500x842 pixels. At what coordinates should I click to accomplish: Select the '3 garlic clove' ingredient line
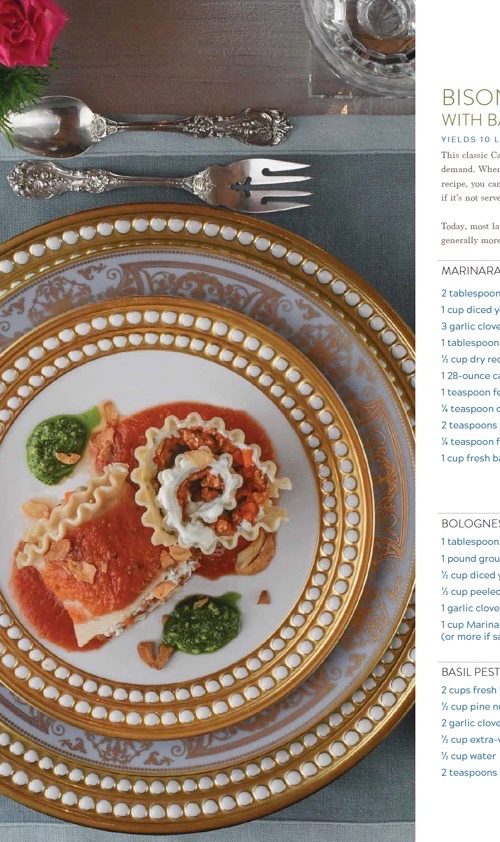click(470, 326)
